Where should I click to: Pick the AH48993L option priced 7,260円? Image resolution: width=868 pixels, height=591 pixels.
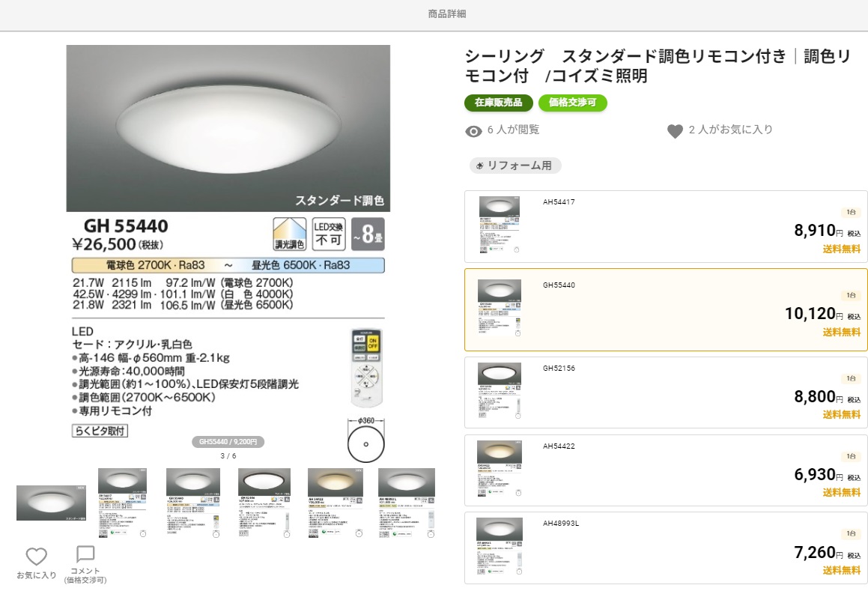pos(666,548)
